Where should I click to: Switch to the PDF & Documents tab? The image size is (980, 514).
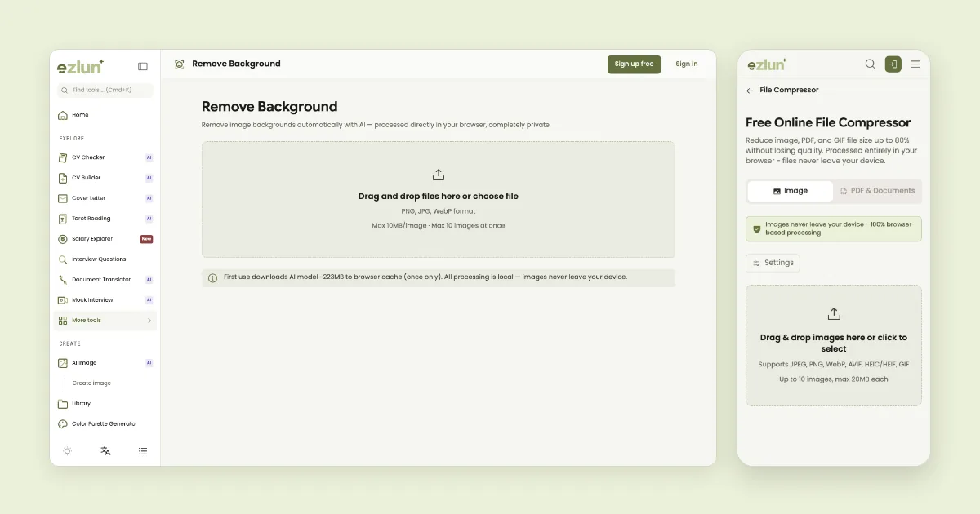[x=877, y=191]
